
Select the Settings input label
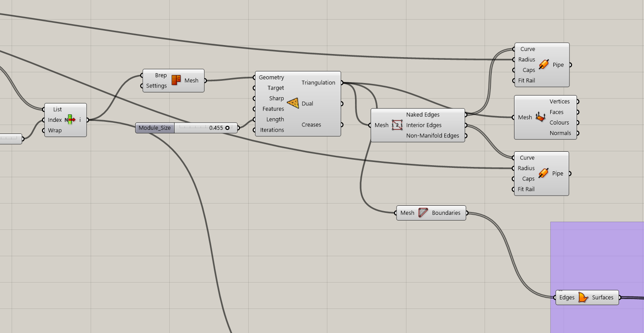coord(156,86)
